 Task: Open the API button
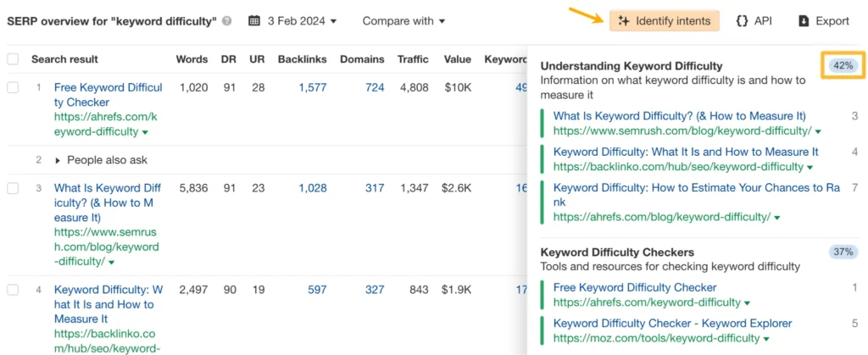[754, 21]
